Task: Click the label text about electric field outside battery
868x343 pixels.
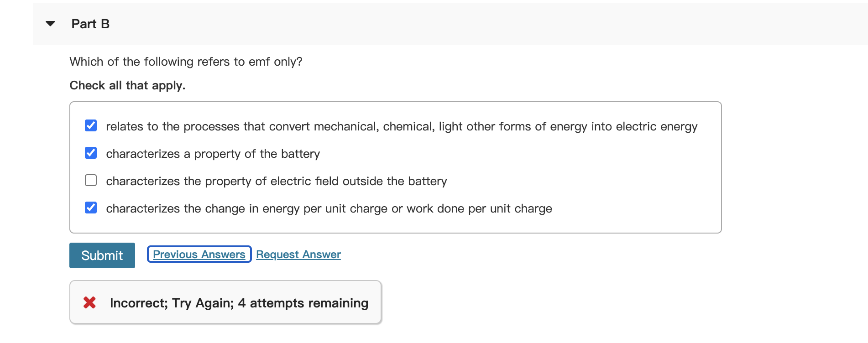Action: click(x=276, y=181)
